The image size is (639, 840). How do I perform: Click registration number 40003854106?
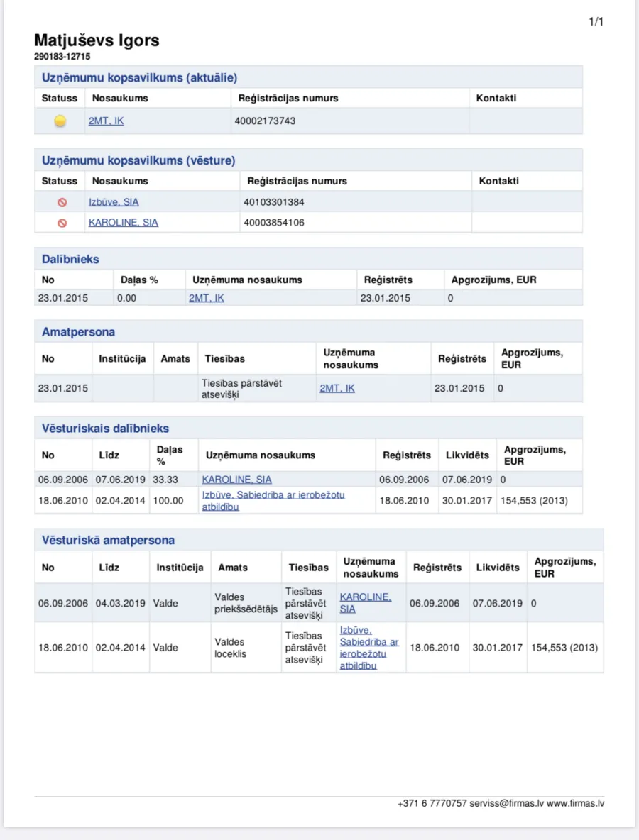pyautogui.click(x=274, y=222)
